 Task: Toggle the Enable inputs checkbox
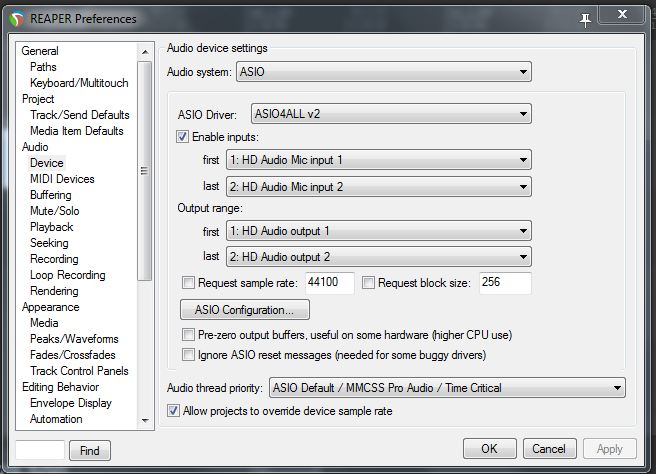(x=182, y=137)
